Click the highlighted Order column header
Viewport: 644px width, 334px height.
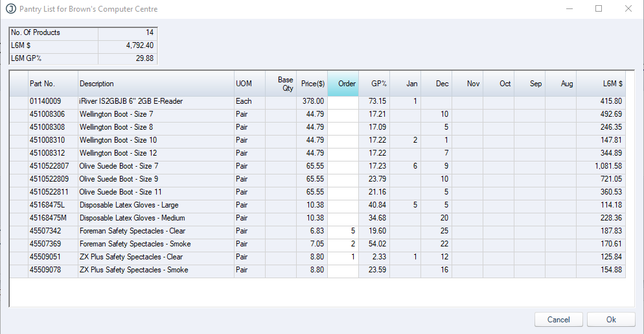pyautogui.click(x=343, y=84)
